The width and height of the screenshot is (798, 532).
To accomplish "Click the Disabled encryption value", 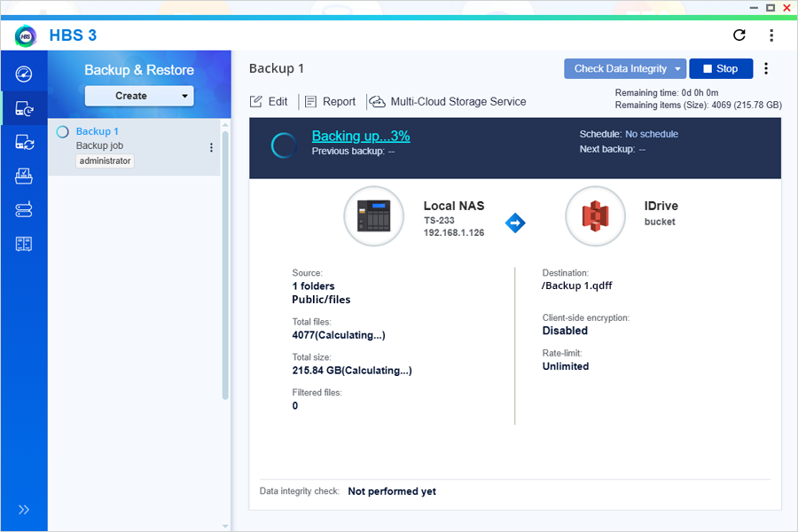I will 565,331.
